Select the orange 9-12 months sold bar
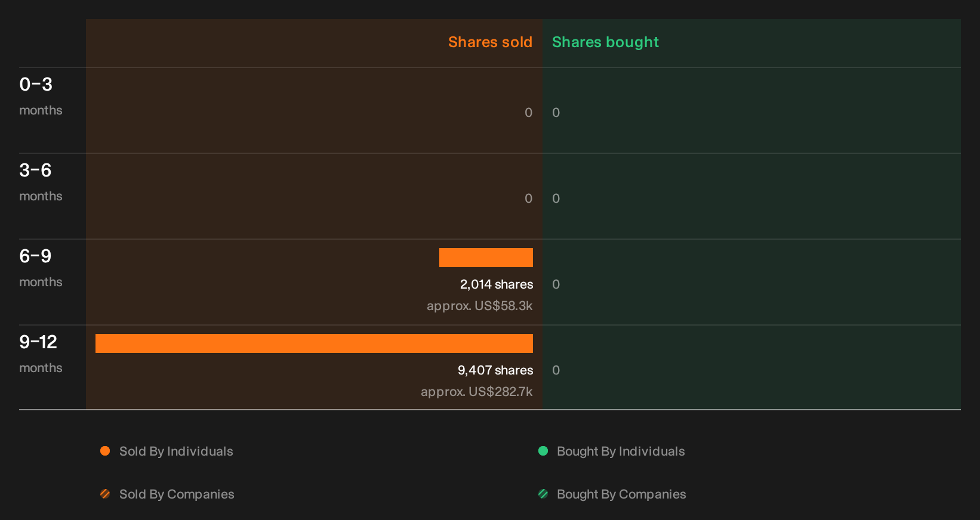 (x=314, y=343)
